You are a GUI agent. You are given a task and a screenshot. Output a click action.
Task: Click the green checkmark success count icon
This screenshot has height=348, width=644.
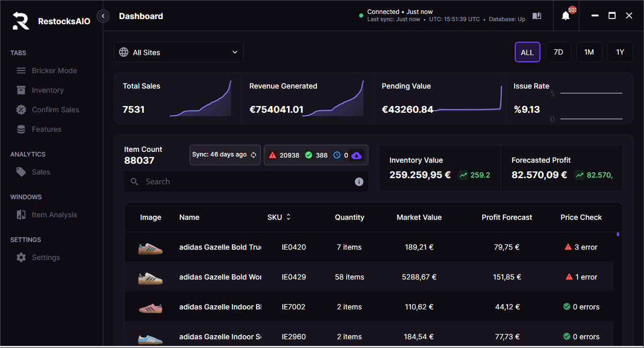[x=309, y=155]
